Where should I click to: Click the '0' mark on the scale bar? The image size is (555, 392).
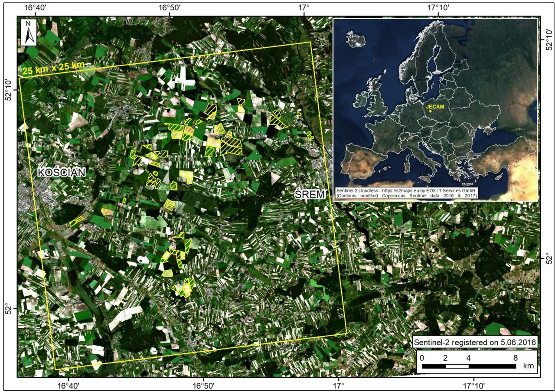(x=422, y=358)
